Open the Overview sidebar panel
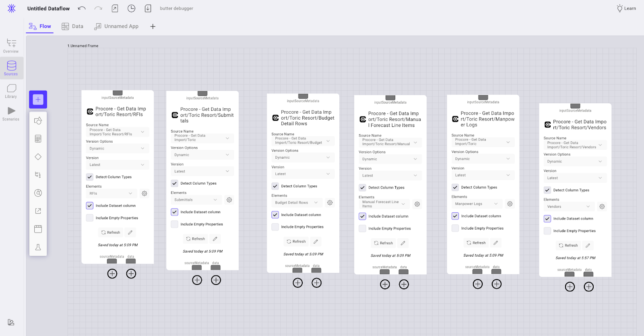Image resolution: width=644 pixels, height=336 pixels. (11, 46)
